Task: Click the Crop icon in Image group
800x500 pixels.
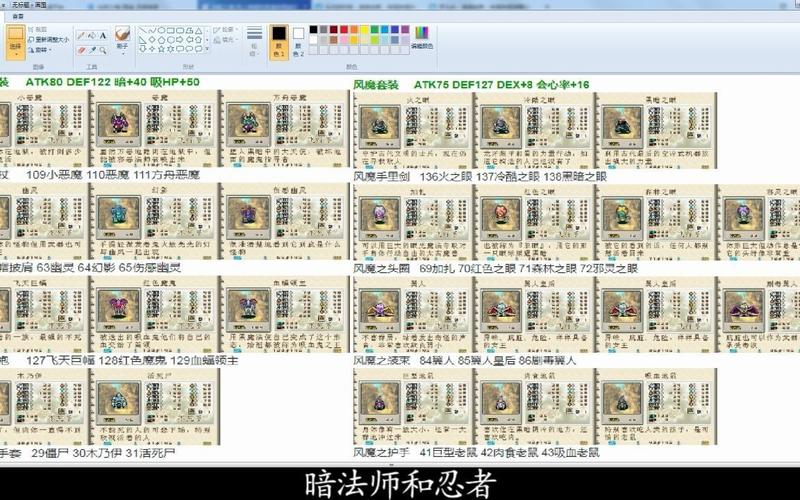Action: [30, 29]
